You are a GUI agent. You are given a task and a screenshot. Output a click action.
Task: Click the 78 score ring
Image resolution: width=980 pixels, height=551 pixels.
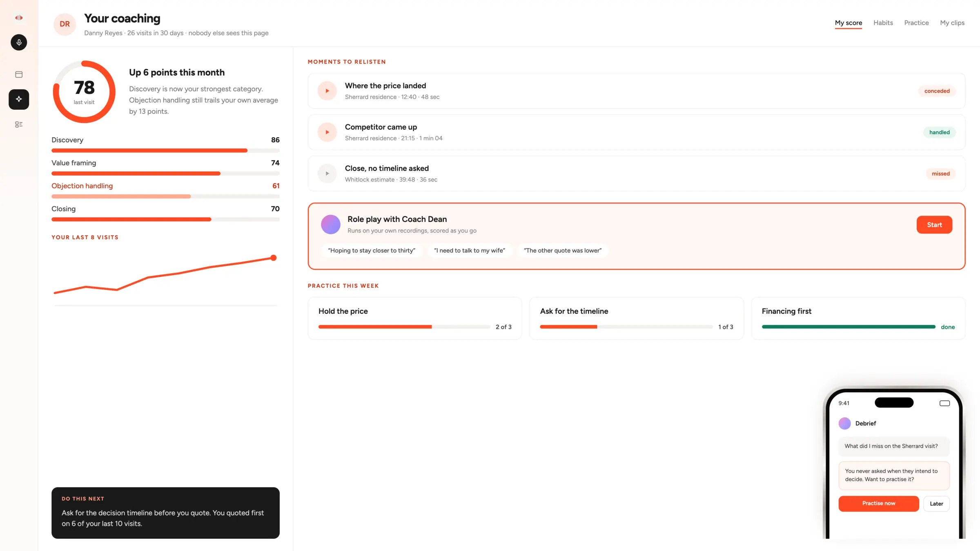pos(84,92)
